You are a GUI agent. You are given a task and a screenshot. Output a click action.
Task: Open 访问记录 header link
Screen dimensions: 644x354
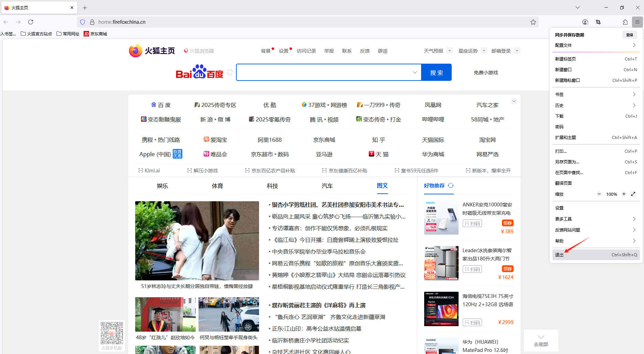pyautogui.click(x=306, y=51)
